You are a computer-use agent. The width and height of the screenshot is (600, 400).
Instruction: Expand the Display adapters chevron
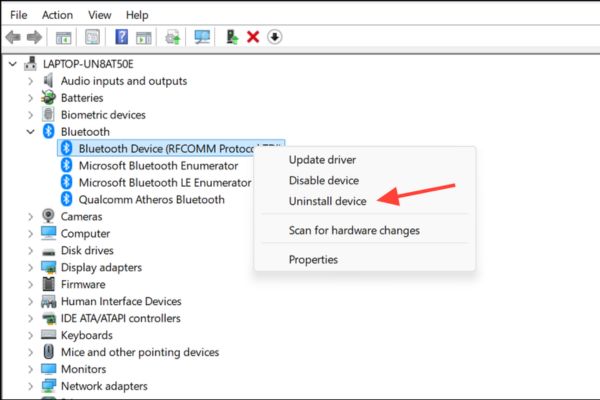tap(30, 267)
